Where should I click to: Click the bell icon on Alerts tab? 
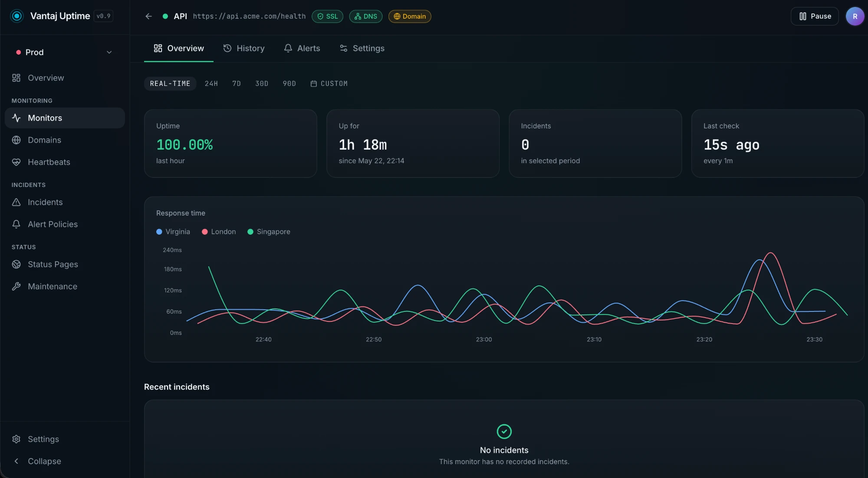(x=288, y=48)
